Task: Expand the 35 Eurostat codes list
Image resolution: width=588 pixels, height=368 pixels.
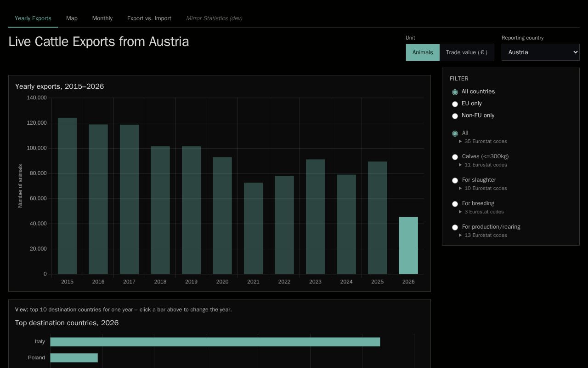Action: tap(483, 141)
